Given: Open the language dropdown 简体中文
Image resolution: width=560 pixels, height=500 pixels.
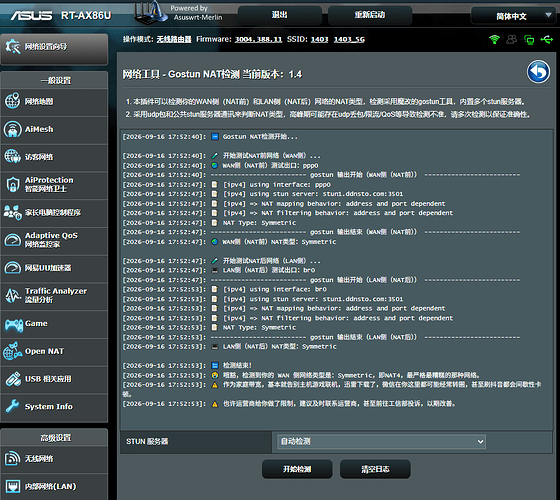Looking at the screenshot, I should coord(513,16).
